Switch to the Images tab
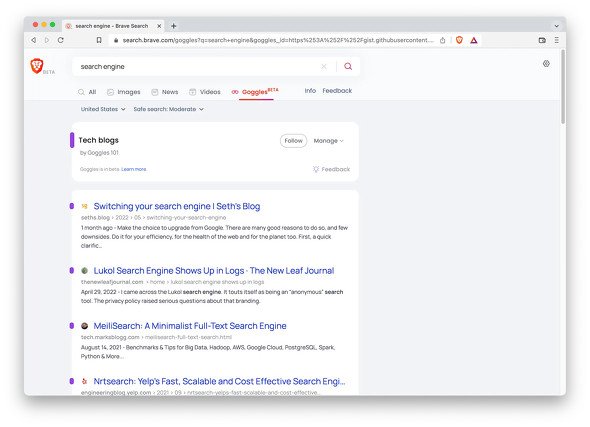This screenshot has width=590, height=427. (124, 92)
